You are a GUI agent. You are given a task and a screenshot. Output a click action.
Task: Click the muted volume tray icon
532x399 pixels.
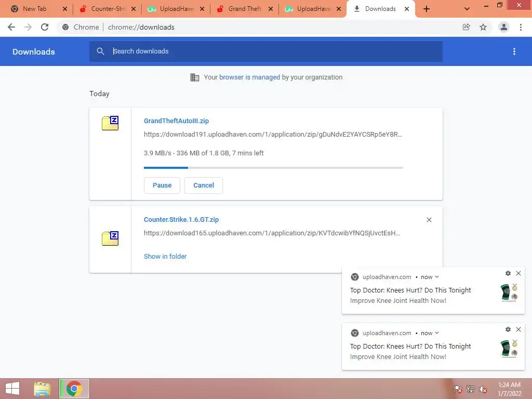pos(483,389)
